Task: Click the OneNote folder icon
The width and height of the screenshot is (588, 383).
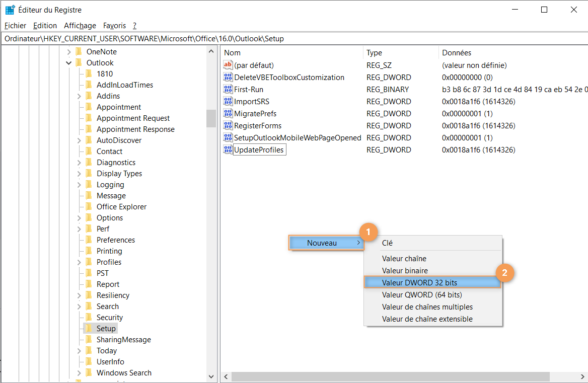Action: pos(79,51)
